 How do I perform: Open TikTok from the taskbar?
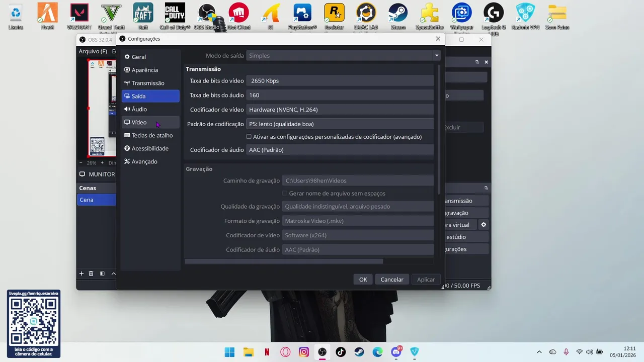click(341, 352)
